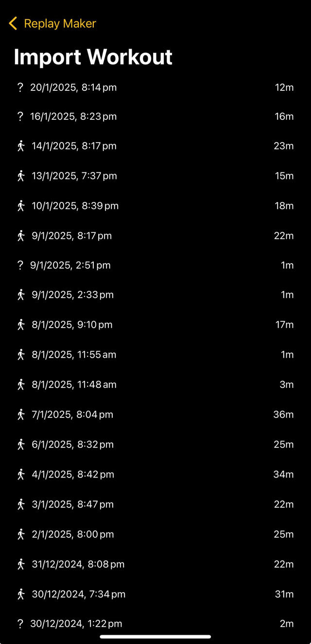Select the 36-minute workout on 7/1/2025
This screenshot has width=311, height=644.
(155, 414)
